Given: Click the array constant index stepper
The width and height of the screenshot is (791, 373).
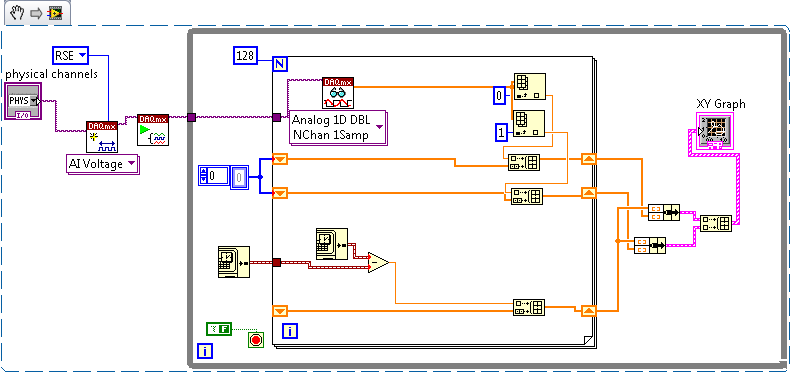Looking at the screenshot, I should coord(203,176).
